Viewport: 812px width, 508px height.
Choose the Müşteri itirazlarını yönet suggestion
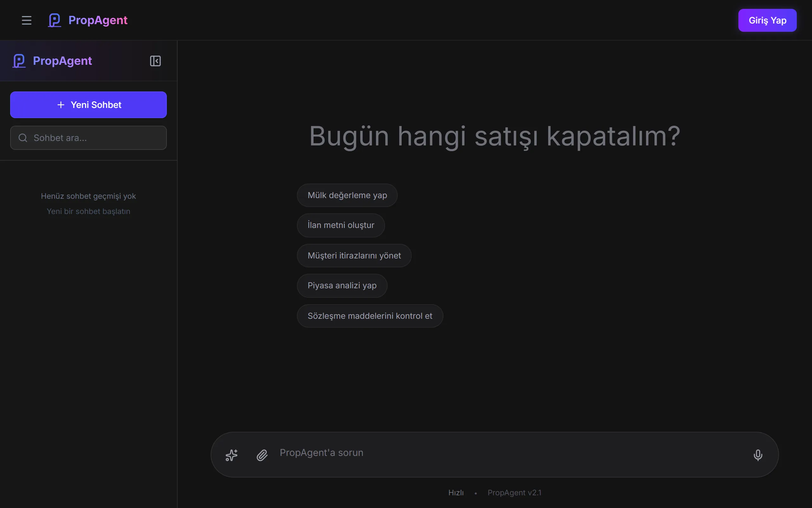tap(354, 256)
